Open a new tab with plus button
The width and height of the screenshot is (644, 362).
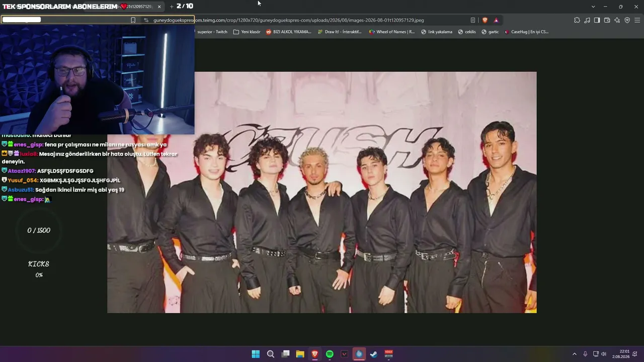[172, 7]
